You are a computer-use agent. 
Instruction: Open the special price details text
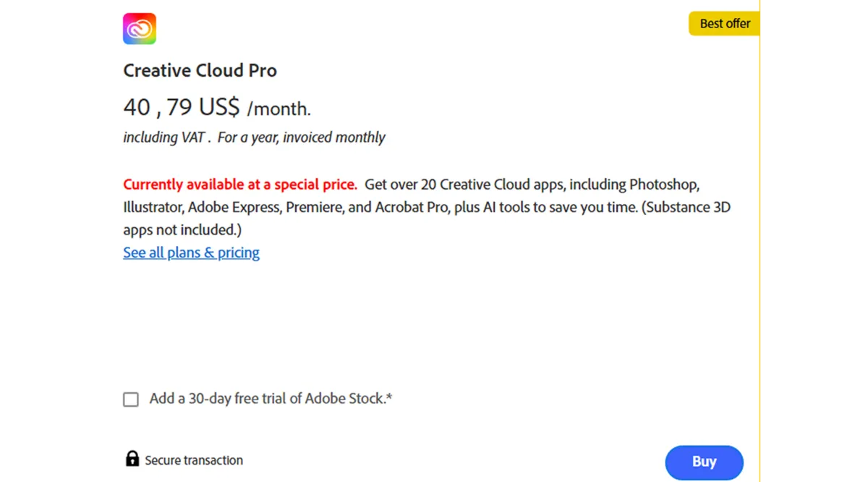click(239, 184)
